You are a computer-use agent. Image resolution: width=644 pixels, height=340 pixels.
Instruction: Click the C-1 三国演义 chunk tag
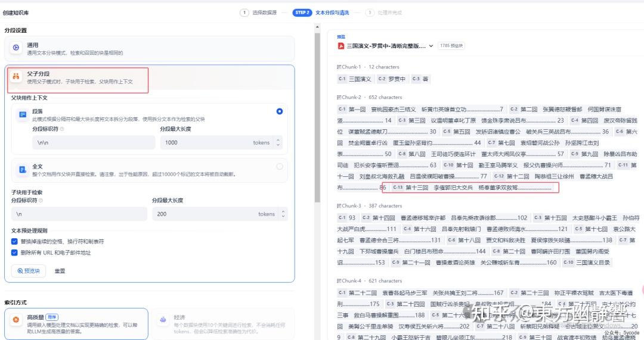tap(355, 79)
